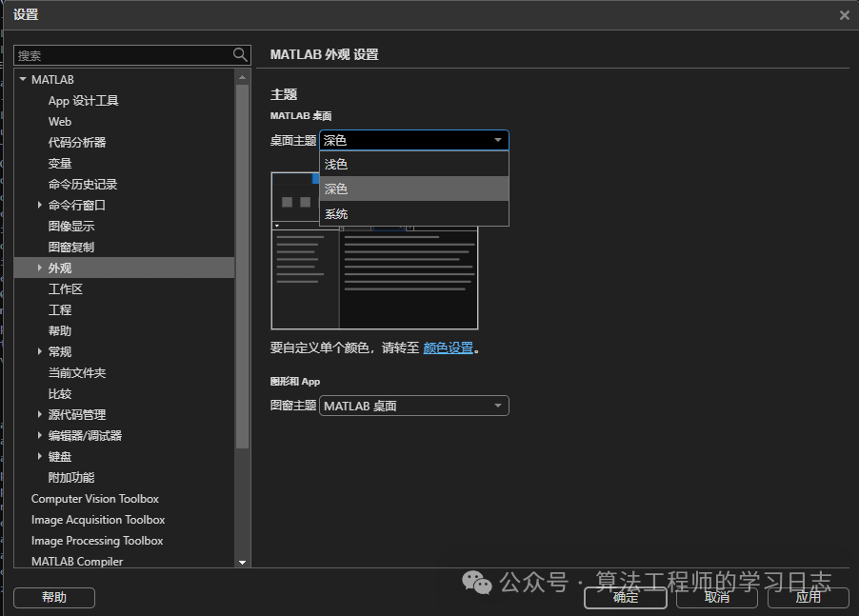
Task: Select Image Acquisition Toolbox in the tree
Action: point(98,520)
